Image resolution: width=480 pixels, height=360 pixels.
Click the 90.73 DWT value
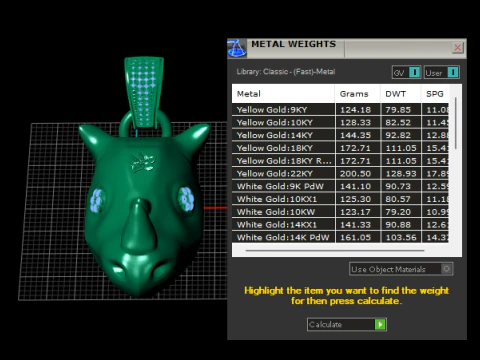398,186
